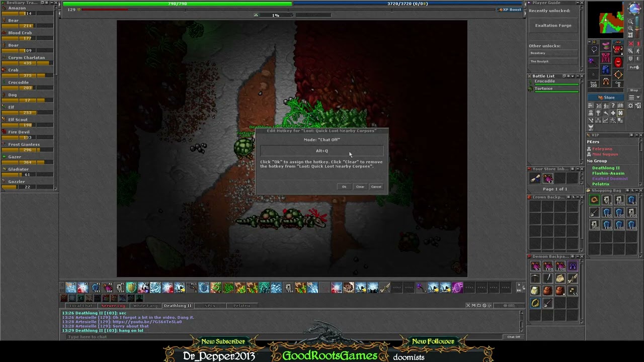Click the blue mana bar 3720/3720
644x362 pixels.
coord(408,4)
